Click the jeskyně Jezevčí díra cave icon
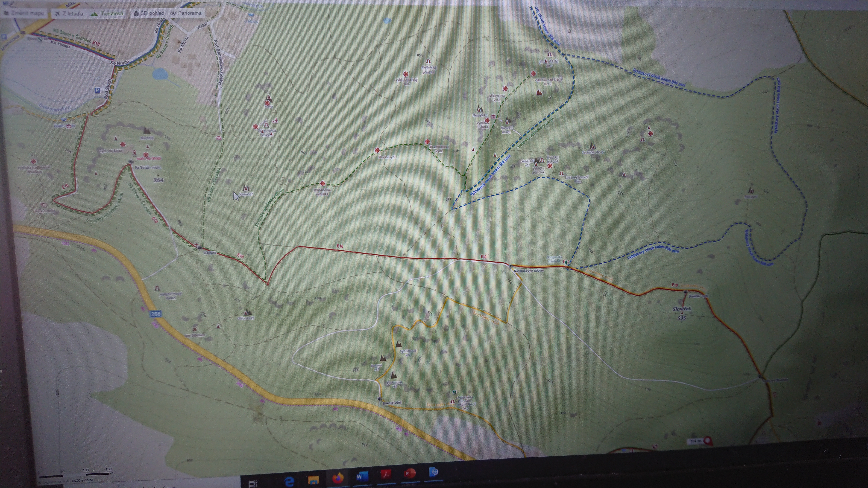Screen dimensions: 868x488 coord(561,174)
